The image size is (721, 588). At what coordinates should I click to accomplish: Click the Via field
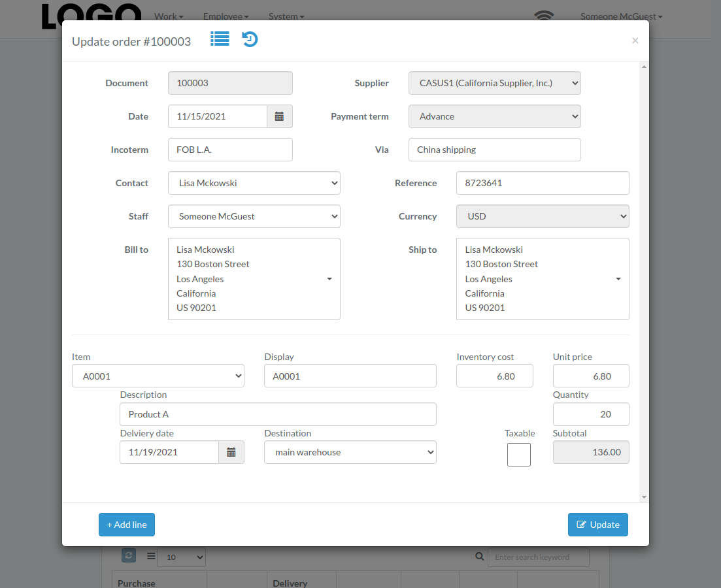pos(494,150)
